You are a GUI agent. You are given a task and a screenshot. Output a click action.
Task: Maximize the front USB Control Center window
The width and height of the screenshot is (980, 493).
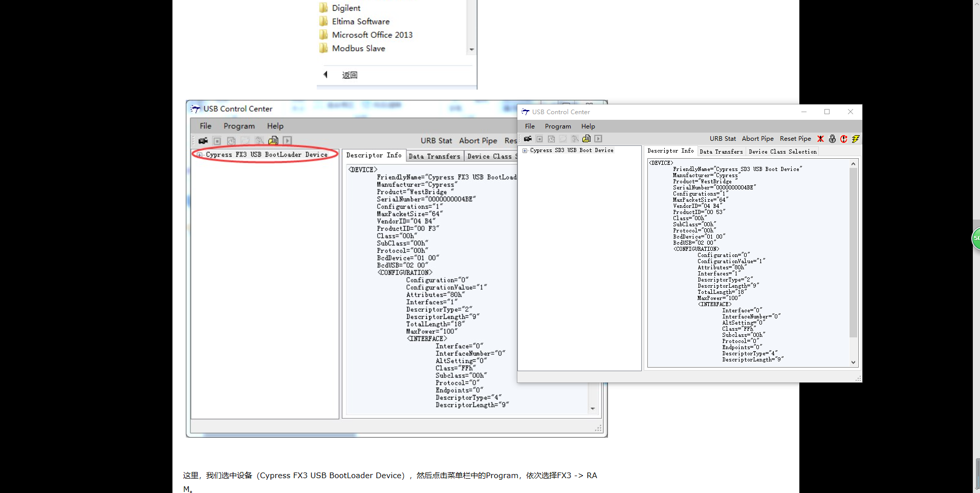(x=827, y=112)
